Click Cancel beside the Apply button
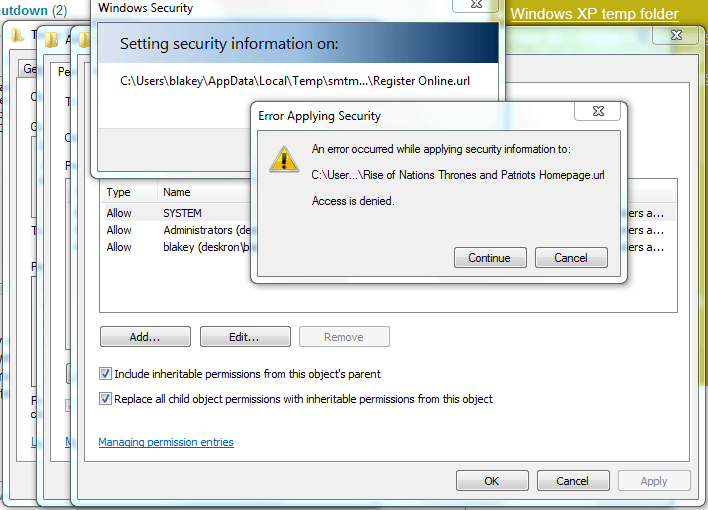Image resolution: width=708 pixels, height=510 pixels. [x=572, y=481]
